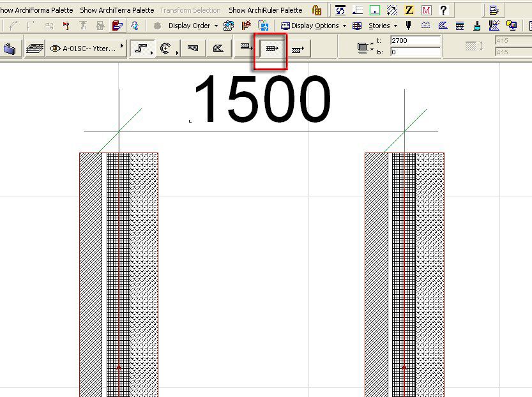The image size is (532, 397).
Task: Choose the right-side wall reference line option
Action: point(298,50)
